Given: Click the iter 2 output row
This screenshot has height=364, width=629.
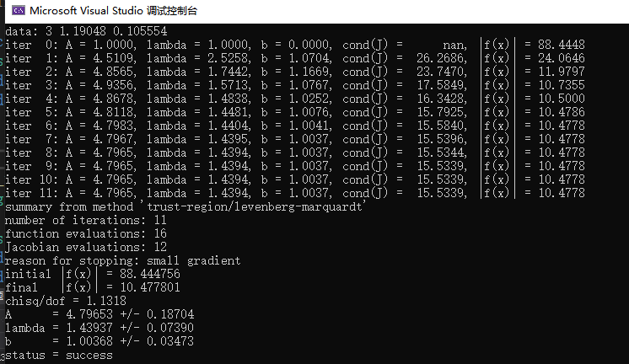Looking at the screenshot, I should click(295, 72).
